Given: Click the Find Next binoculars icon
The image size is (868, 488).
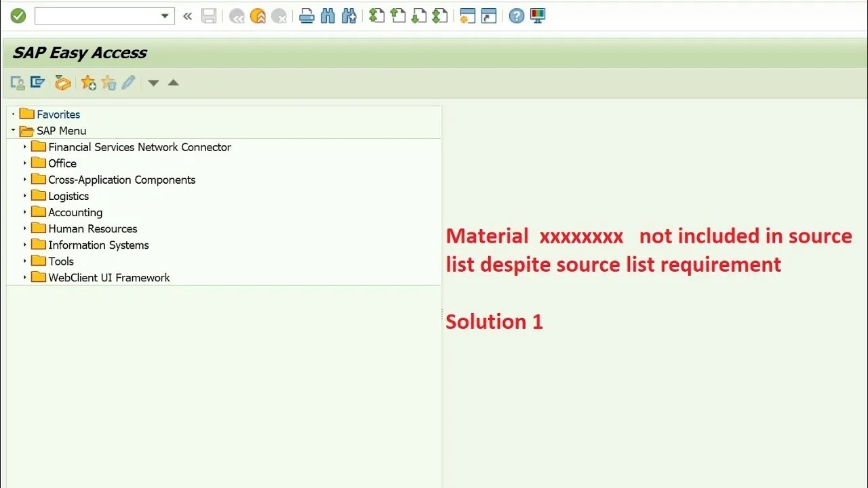Looking at the screenshot, I should click(349, 16).
